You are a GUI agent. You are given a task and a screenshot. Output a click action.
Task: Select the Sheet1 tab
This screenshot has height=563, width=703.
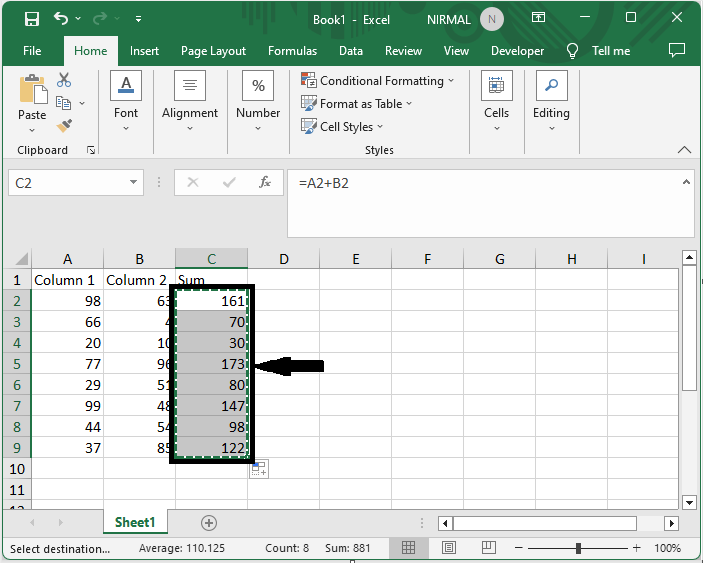(x=135, y=522)
